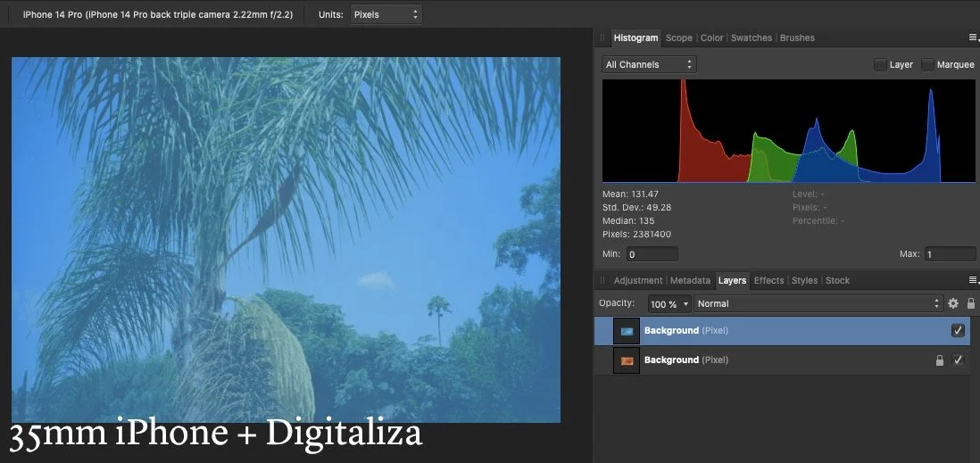Switch to the Scope tab

pyautogui.click(x=678, y=38)
